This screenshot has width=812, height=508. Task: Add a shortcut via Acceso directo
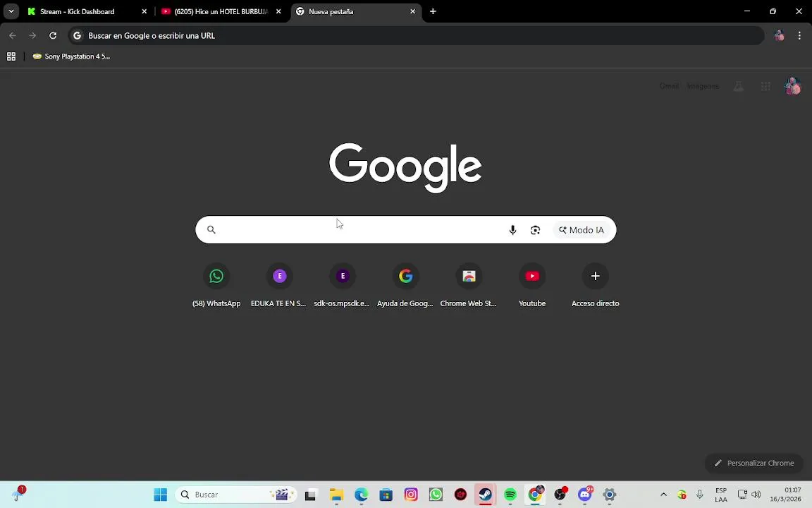tap(595, 286)
